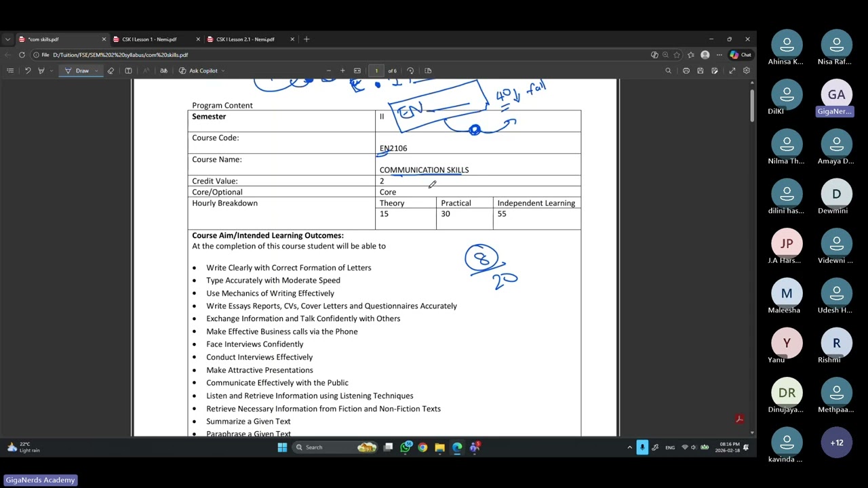Open clock showing 08:16 PM
Screen dimensions: 868x488
[x=727, y=447]
